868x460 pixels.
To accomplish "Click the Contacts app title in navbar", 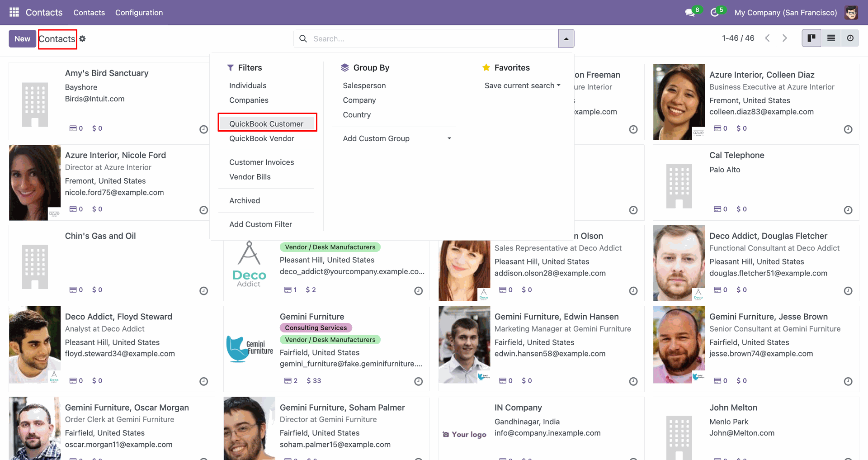I will (44, 13).
